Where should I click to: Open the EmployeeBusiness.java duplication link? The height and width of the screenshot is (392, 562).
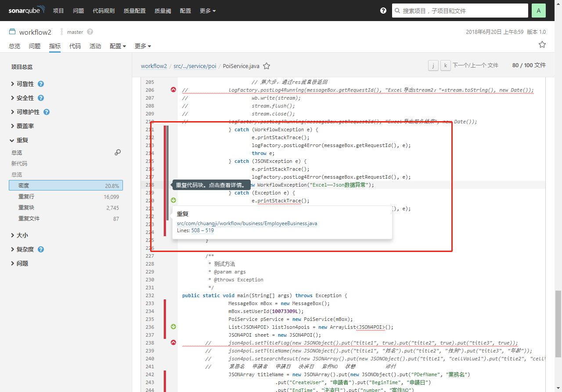pos(247,223)
